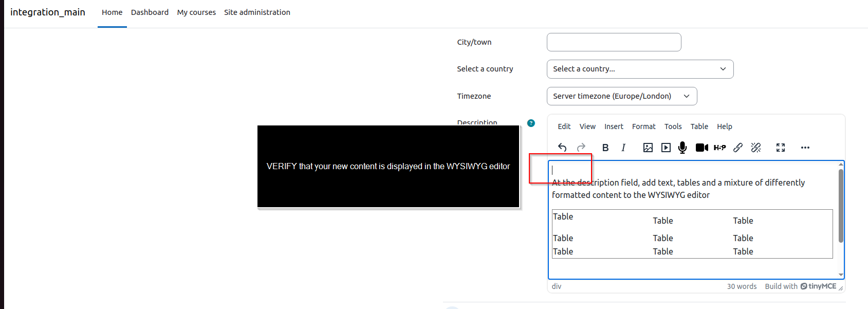Screen dimensions: 868x309
Task: Toggle italic formatting
Action: 623,148
